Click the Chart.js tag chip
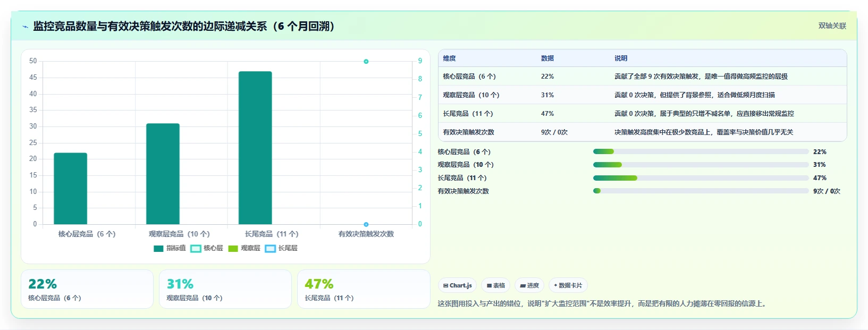868x330 pixels. [457, 285]
